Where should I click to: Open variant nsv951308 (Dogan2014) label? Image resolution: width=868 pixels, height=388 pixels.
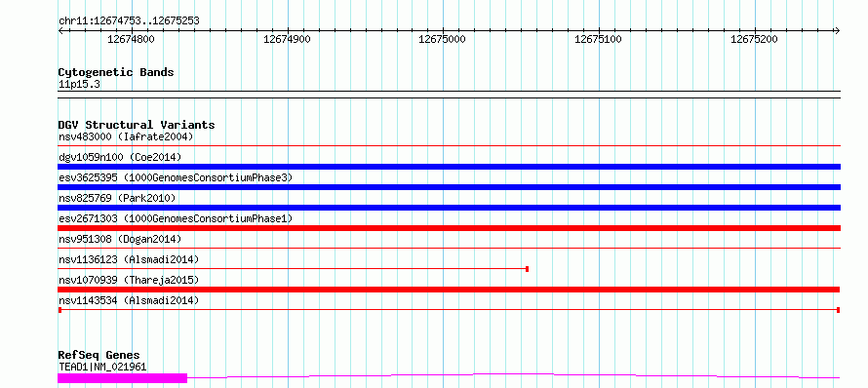pyautogui.click(x=120, y=239)
